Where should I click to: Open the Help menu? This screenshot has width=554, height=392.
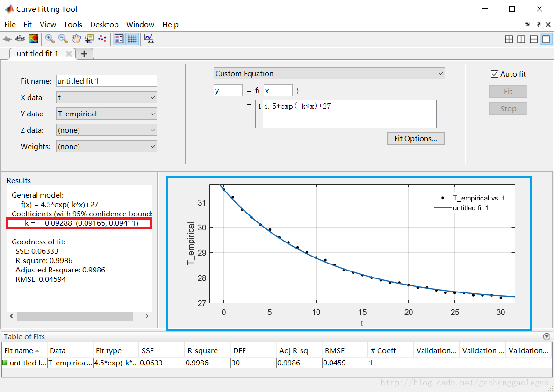170,25
